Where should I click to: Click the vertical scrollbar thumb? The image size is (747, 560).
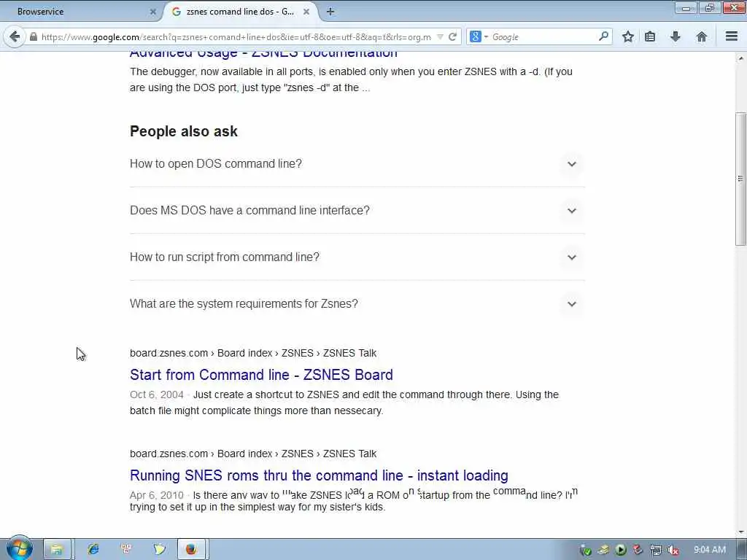pos(740,179)
